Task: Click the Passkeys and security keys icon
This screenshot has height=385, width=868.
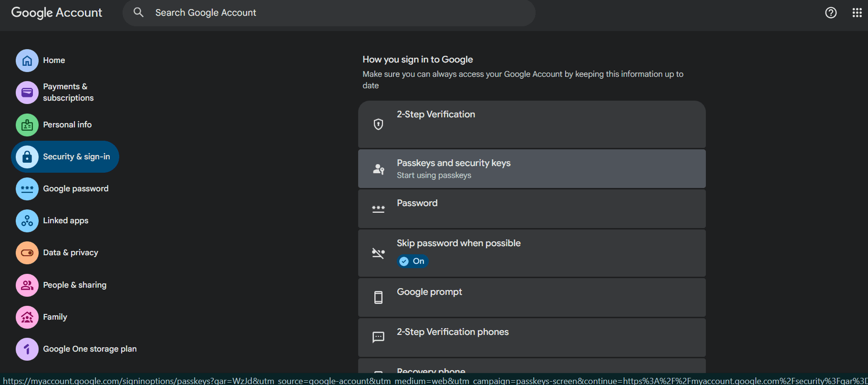Action: 378,169
